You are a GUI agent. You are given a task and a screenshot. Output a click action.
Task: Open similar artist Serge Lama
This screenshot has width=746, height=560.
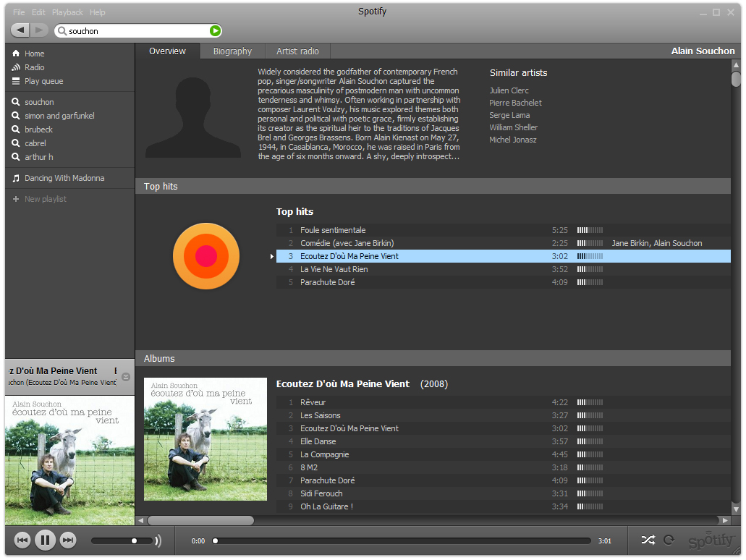(x=509, y=115)
